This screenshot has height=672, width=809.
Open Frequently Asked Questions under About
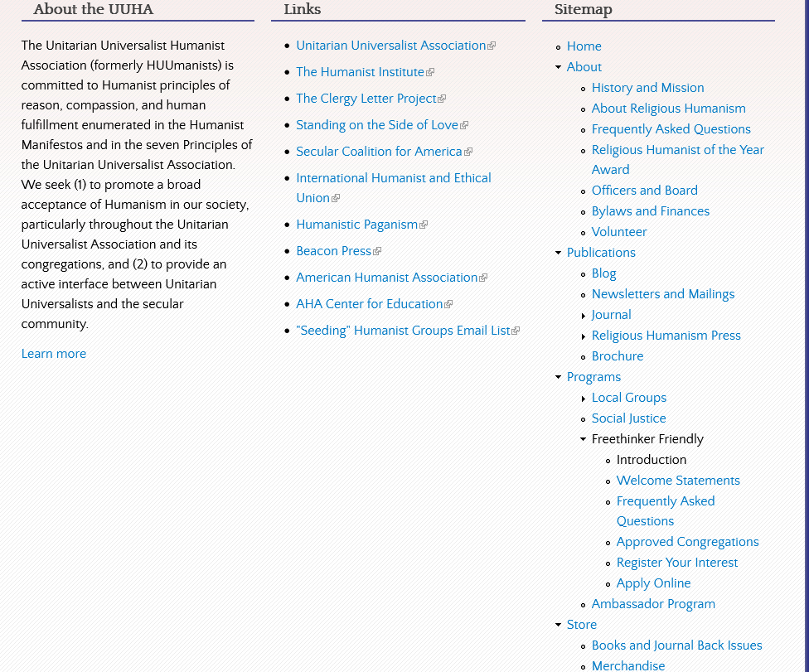(671, 129)
